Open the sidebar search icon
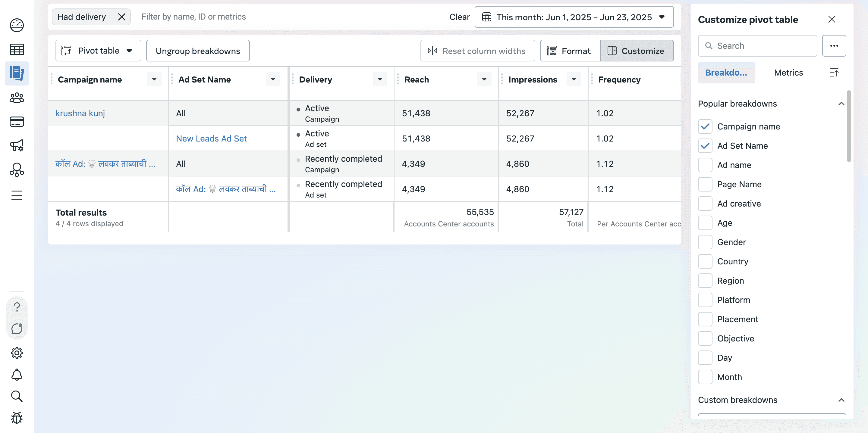Image resolution: width=868 pixels, height=433 pixels. (x=17, y=396)
